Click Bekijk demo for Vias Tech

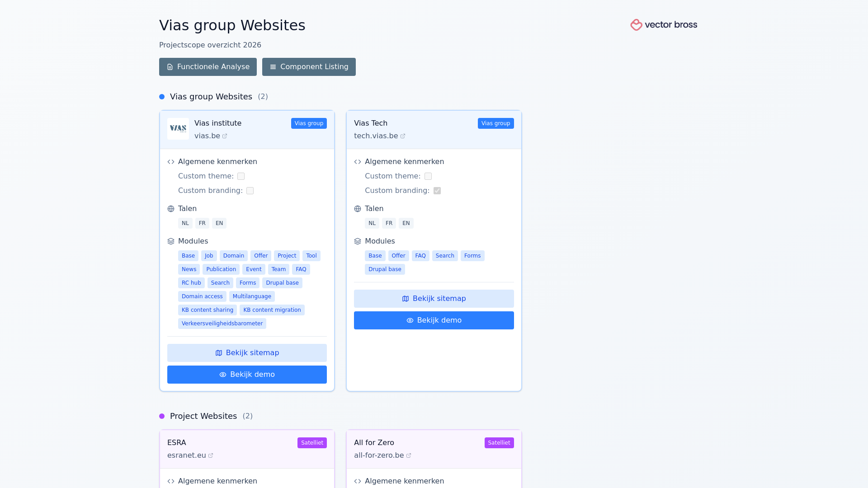tap(434, 320)
